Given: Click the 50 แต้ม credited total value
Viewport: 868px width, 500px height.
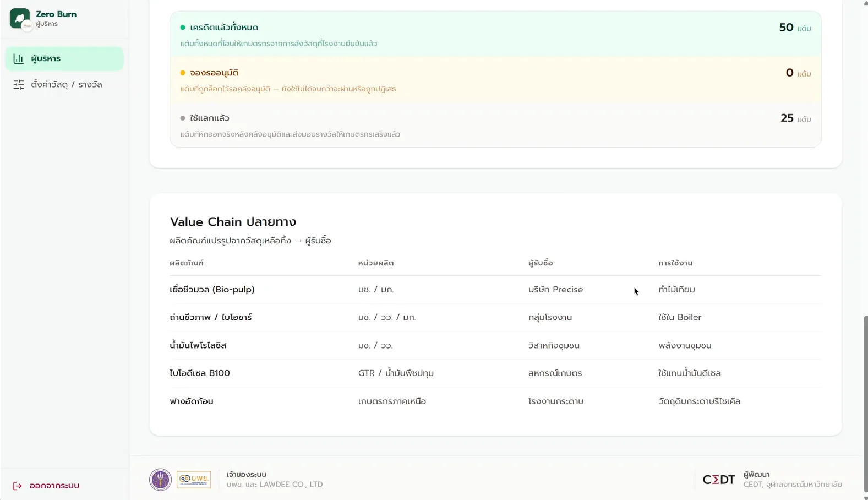Looking at the screenshot, I should click(795, 28).
